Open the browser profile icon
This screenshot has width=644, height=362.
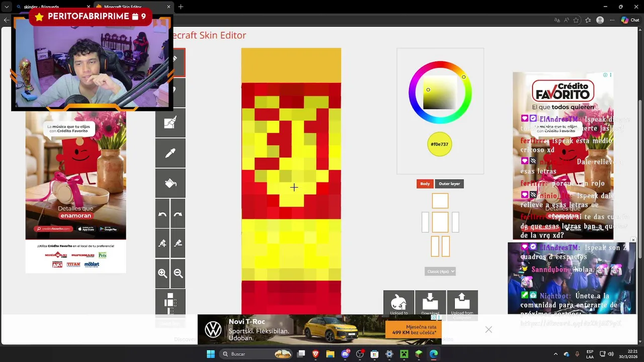click(x=600, y=20)
